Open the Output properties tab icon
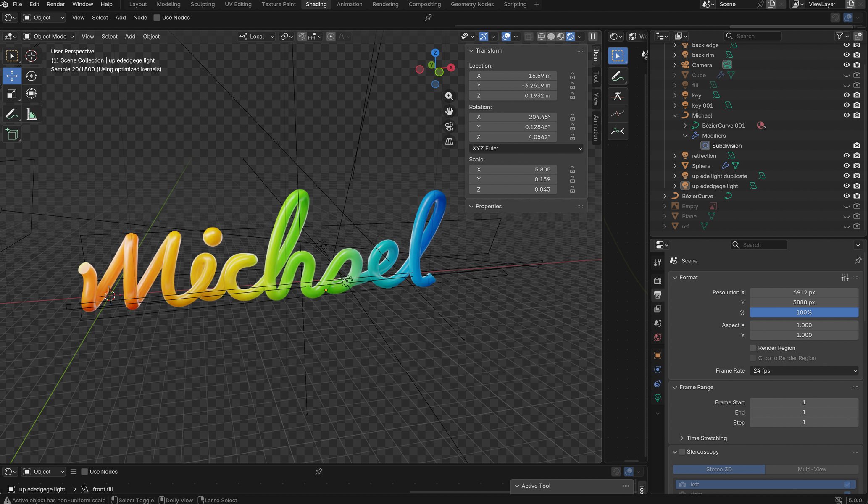The width and height of the screenshot is (868, 504). 658,295
